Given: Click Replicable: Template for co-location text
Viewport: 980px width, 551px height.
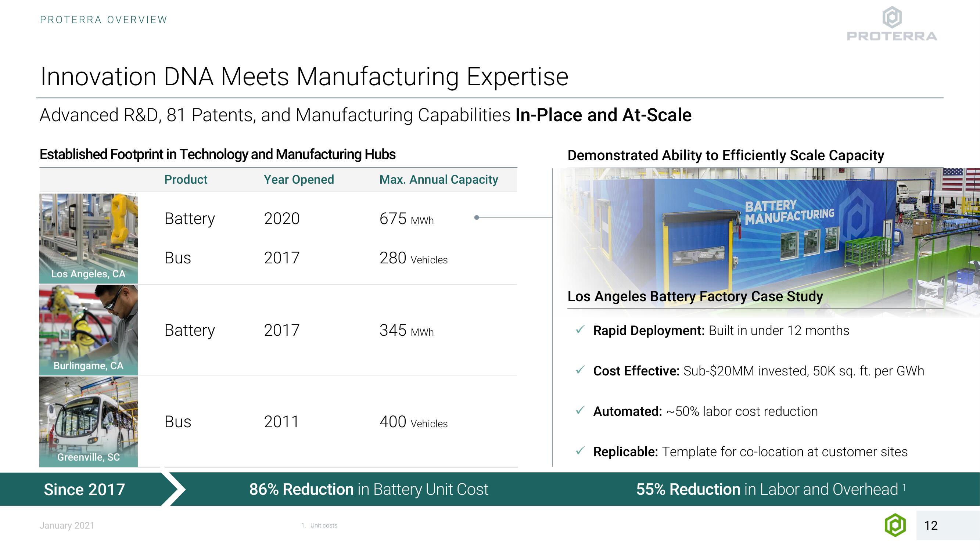Looking at the screenshot, I should click(751, 452).
